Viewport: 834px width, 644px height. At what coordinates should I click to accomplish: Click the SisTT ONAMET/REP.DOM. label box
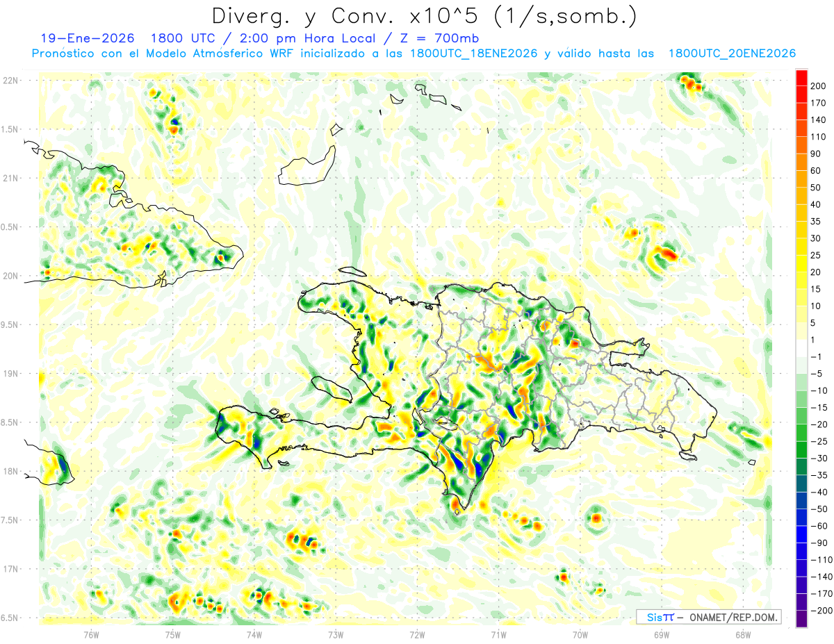708,617
